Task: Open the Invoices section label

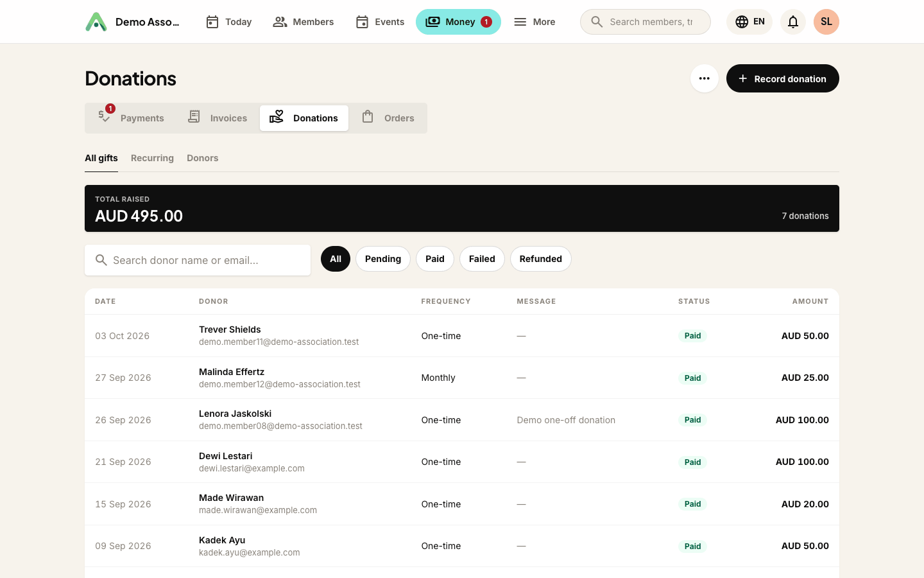Action: pos(228,118)
